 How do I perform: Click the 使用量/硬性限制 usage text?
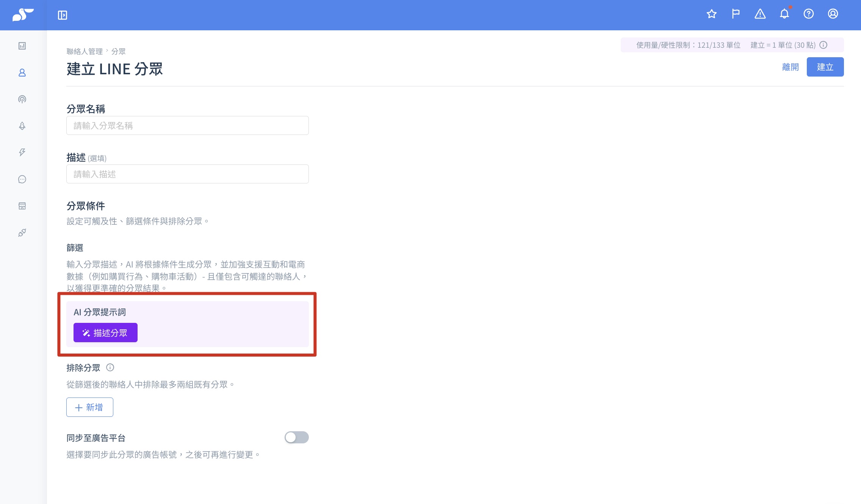688,45
